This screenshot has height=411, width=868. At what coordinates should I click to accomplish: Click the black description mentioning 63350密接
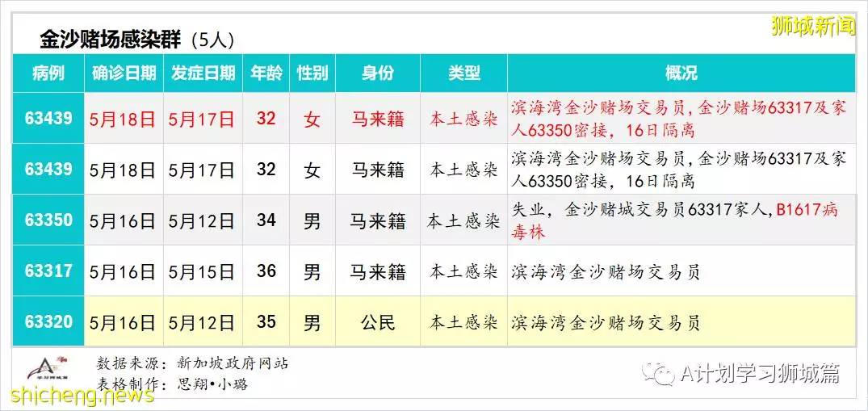[x=679, y=170]
